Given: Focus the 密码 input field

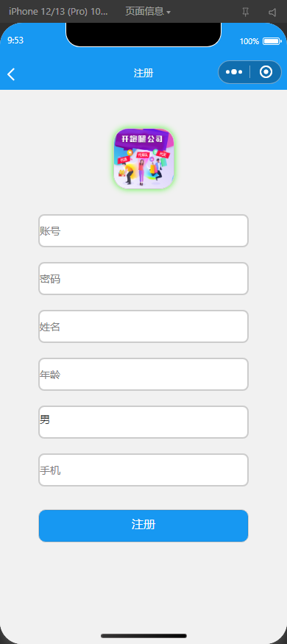Looking at the screenshot, I should (143, 278).
